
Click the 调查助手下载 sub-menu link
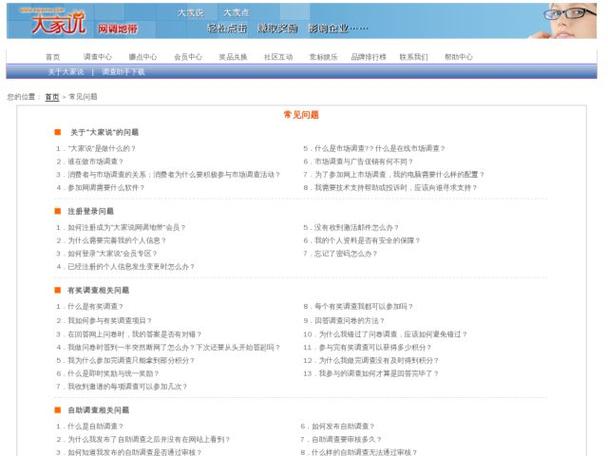[x=123, y=72]
